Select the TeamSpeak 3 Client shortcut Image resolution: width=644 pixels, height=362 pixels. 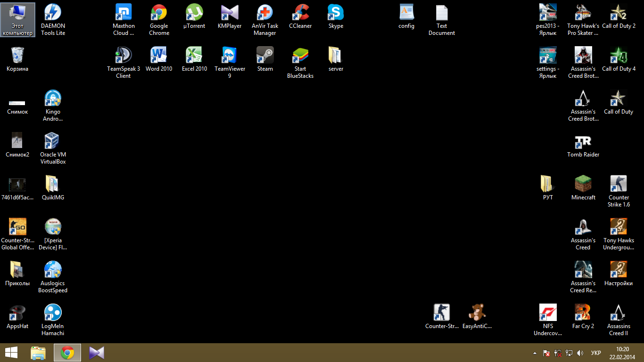pyautogui.click(x=124, y=63)
